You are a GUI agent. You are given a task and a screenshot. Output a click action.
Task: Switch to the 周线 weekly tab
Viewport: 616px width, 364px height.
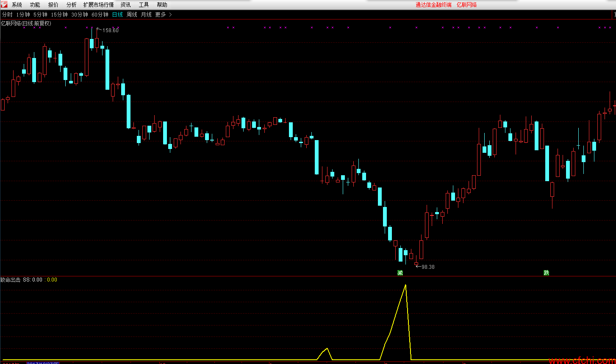tap(132, 14)
